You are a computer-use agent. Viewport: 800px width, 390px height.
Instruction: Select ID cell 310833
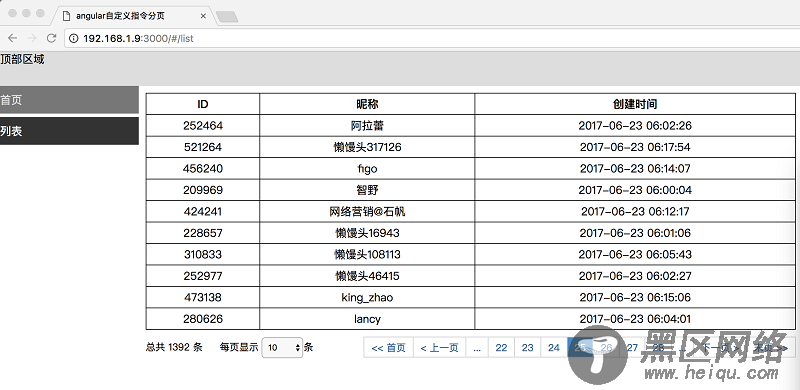click(x=203, y=254)
